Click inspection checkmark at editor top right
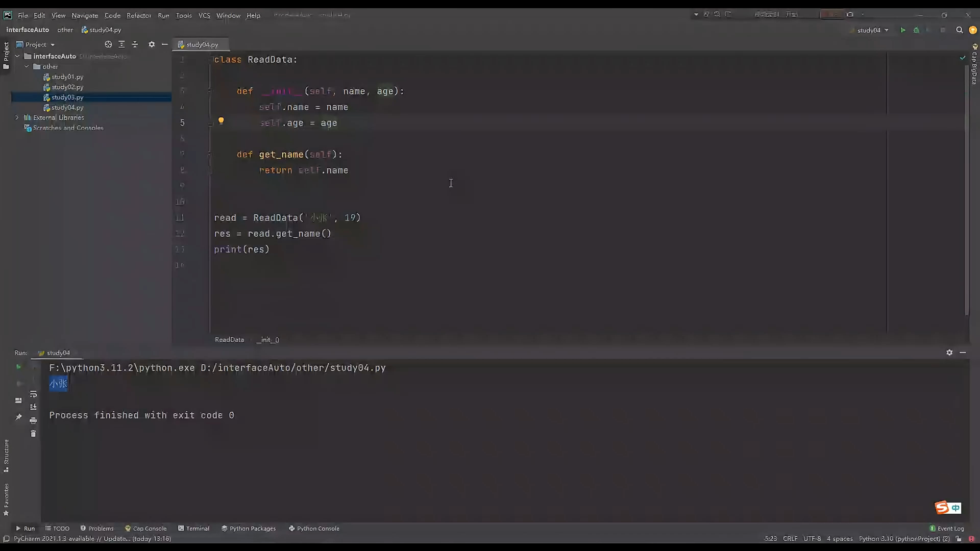Screen dimensions: 980x551 (x=963, y=58)
